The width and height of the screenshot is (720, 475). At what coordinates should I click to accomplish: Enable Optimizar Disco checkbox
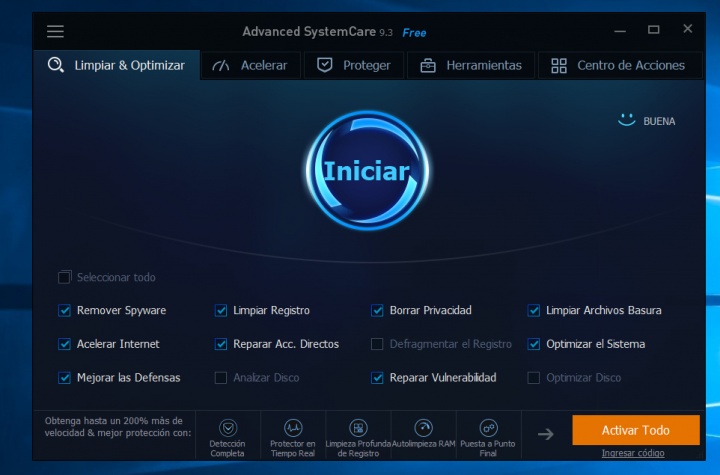534,378
